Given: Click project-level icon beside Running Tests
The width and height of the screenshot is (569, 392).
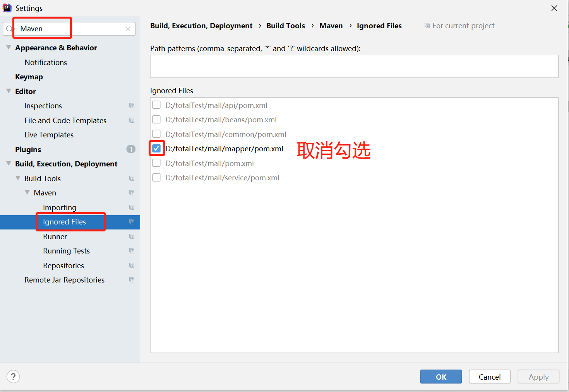Looking at the screenshot, I should [132, 251].
